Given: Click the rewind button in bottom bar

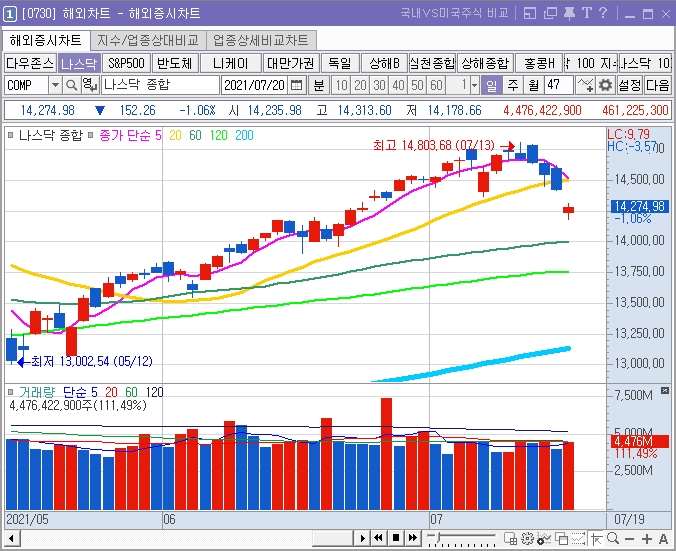Looking at the screenshot, I should 379,538.
